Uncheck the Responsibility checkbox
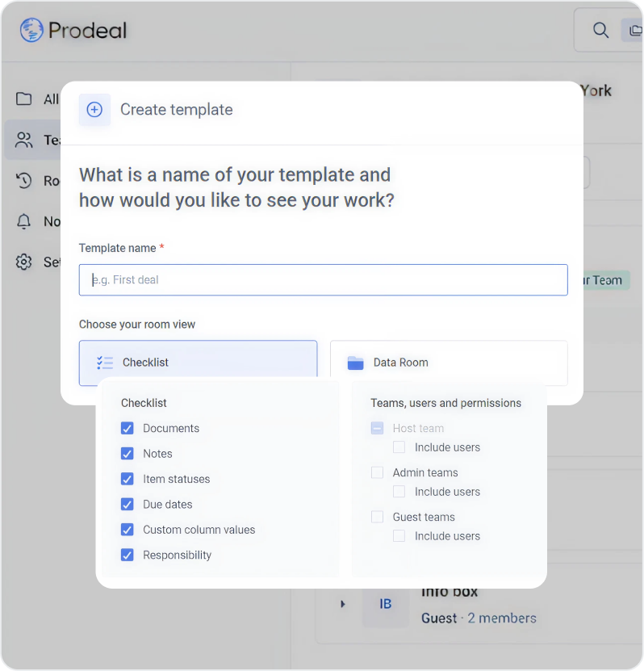The width and height of the screenshot is (644, 671). (x=128, y=556)
